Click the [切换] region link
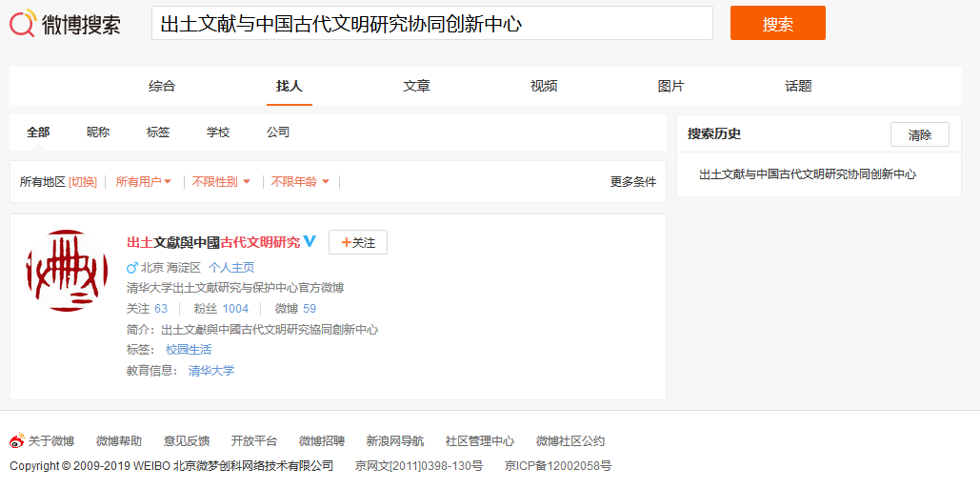The width and height of the screenshot is (980, 489). pyautogui.click(x=83, y=182)
